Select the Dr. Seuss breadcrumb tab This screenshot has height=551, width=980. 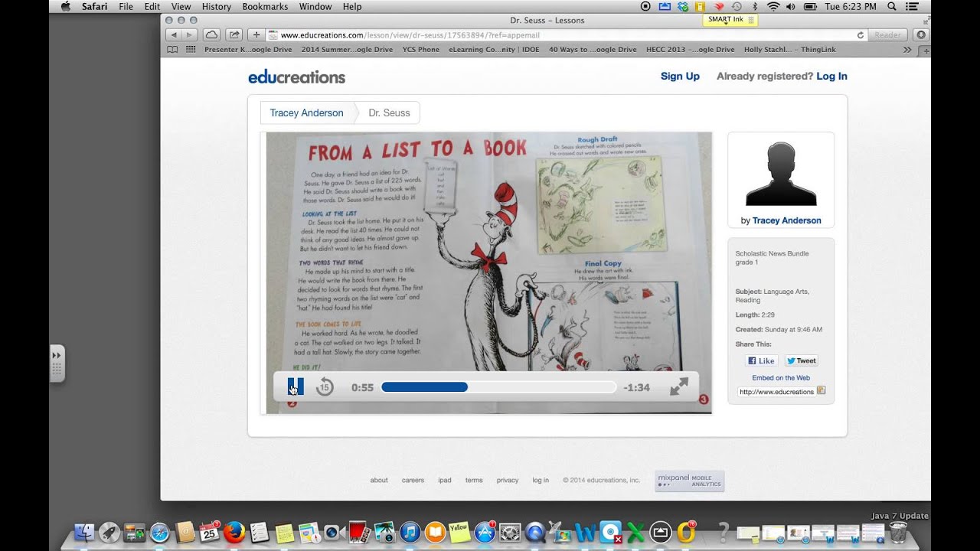click(x=389, y=112)
